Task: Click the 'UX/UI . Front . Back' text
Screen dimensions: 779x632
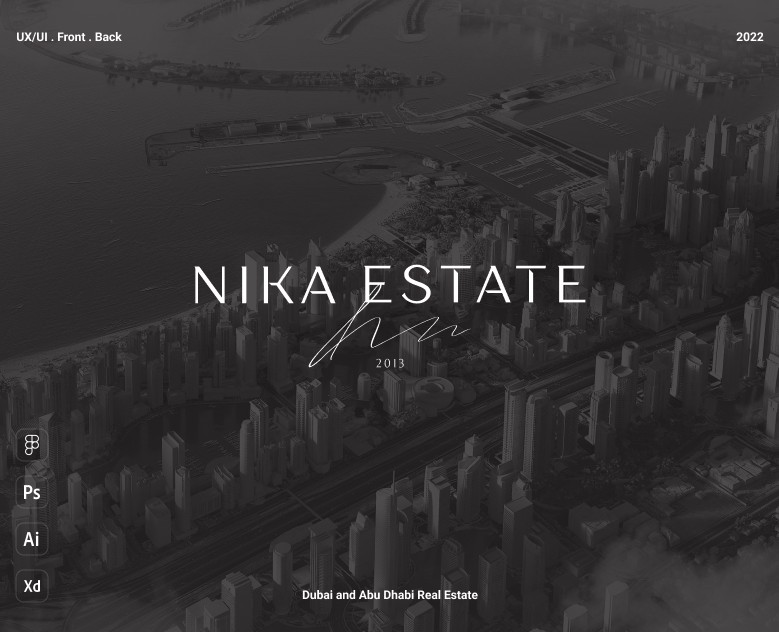Action: tap(69, 37)
